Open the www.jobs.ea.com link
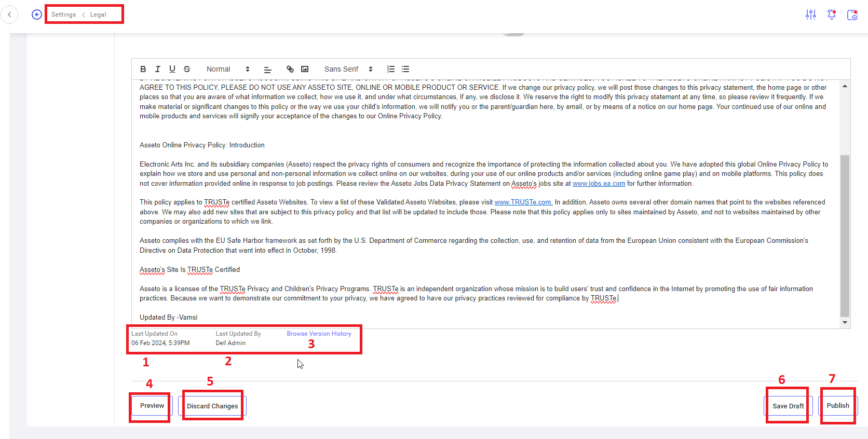Viewport: 868px width, 439px height. click(x=599, y=184)
